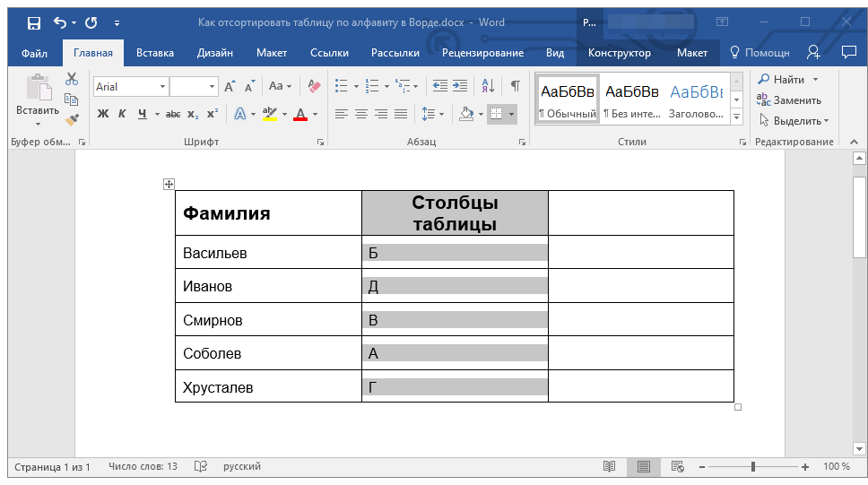This screenshot has width=868, height=485.
Task: Click the zoom slider handle
Action: [x=753, y=467]
